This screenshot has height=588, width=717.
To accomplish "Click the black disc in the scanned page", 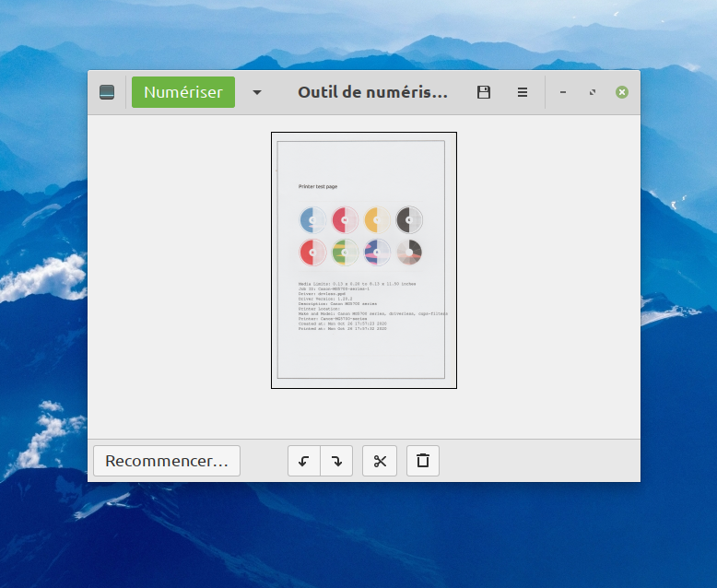I will 409,219.
